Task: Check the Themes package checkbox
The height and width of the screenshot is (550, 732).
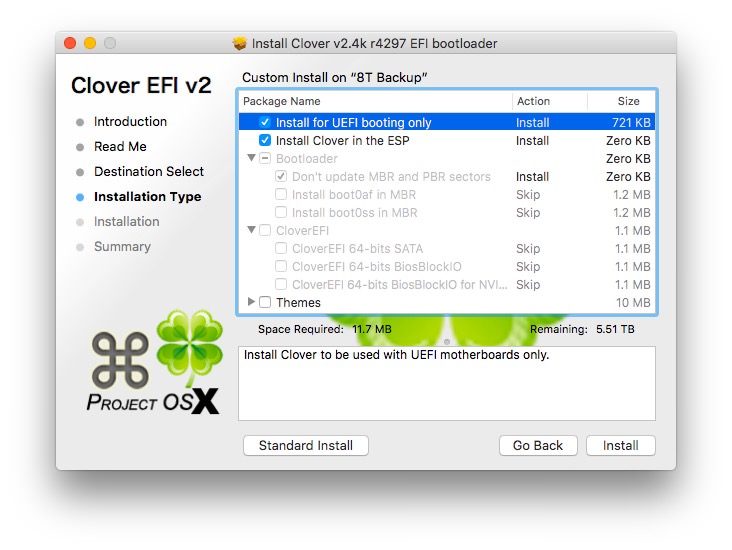Action: tap(265, 302)
